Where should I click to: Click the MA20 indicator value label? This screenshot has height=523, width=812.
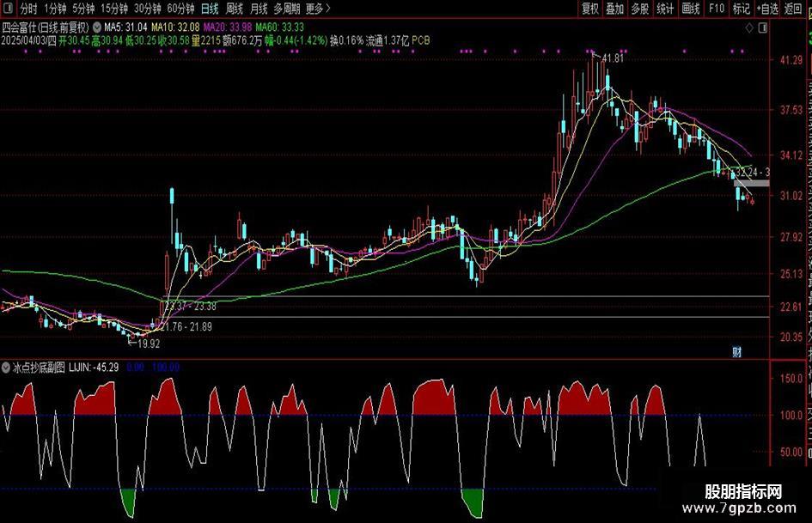coord(228,27)
